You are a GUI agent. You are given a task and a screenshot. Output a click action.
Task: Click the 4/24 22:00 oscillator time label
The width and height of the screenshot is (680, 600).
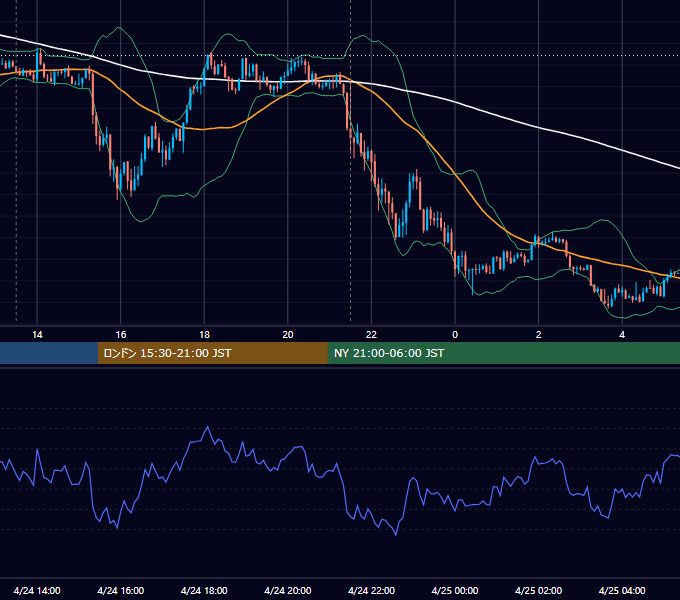point(371,590)
